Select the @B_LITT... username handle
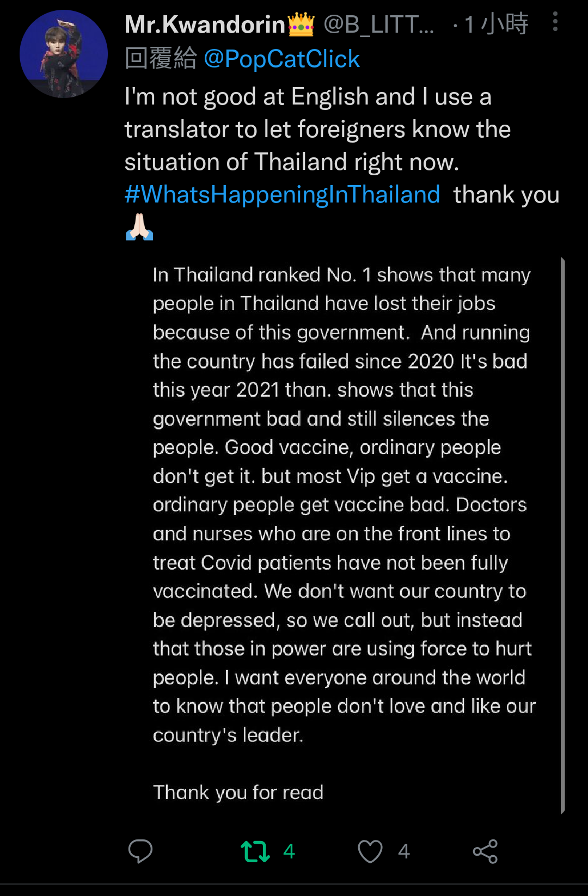The image size is (588, 896). (379, 24)
